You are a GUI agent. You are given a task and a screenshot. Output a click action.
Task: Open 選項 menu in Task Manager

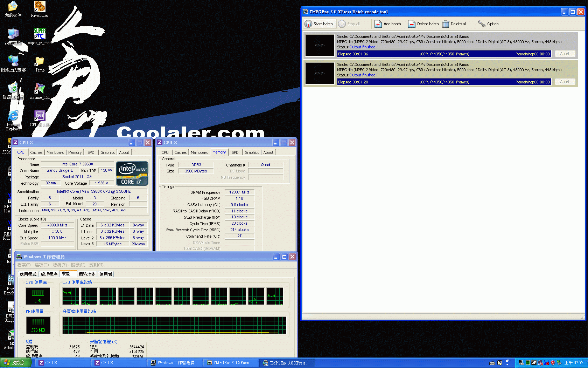(x=42, y=265)
